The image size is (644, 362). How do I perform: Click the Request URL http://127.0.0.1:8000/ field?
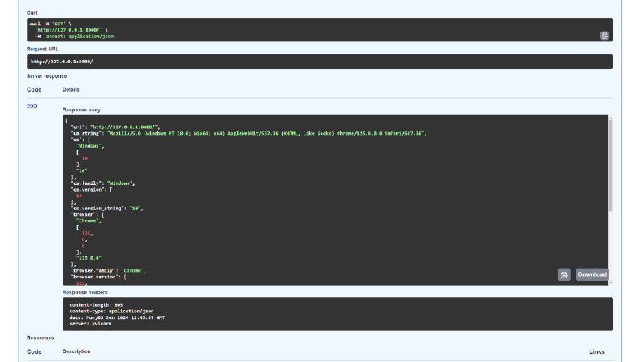click(319, 62)
